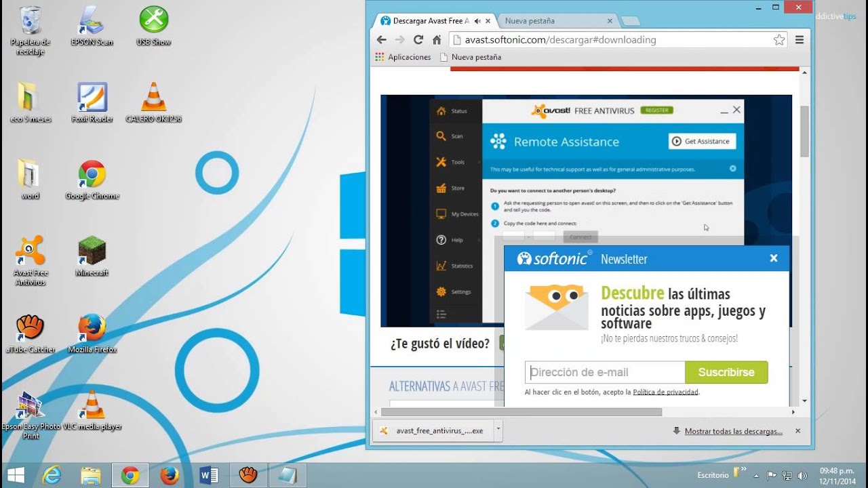This screenshot has height=488, width=868.
Task: Launch Google Chrome desktop shortcut
Action: (x=92, y=180)
